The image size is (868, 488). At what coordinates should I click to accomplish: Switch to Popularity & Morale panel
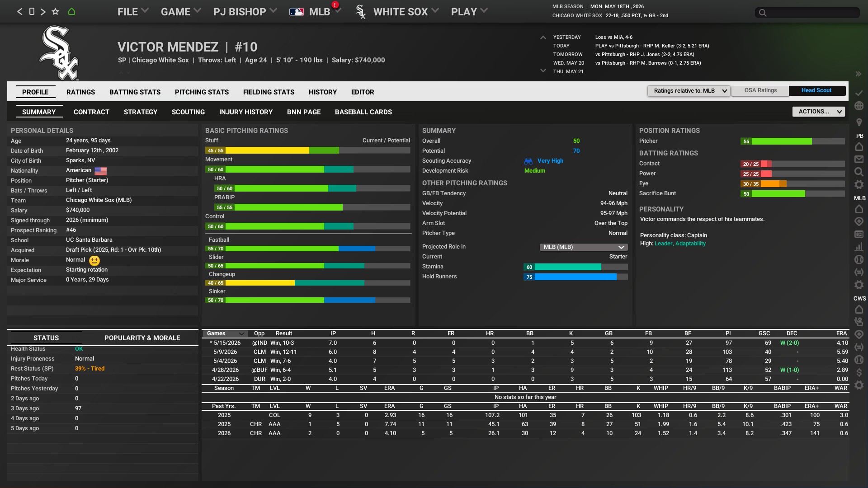point(142,338)
